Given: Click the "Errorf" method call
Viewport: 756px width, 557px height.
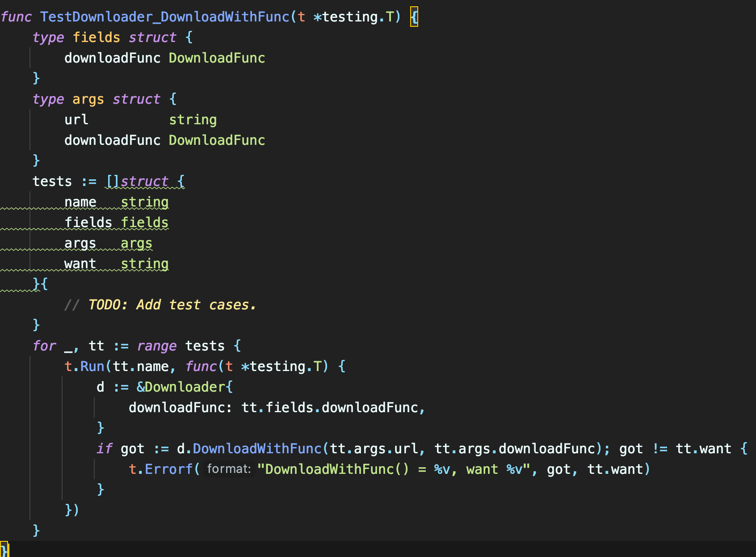Looking at the screenshot, I should [x=169, y=469].
